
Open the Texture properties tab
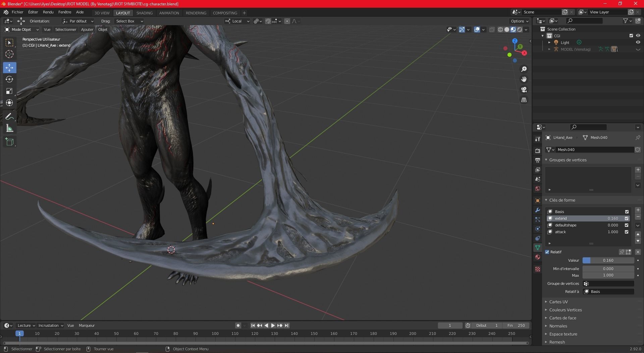tap(538, 269)
